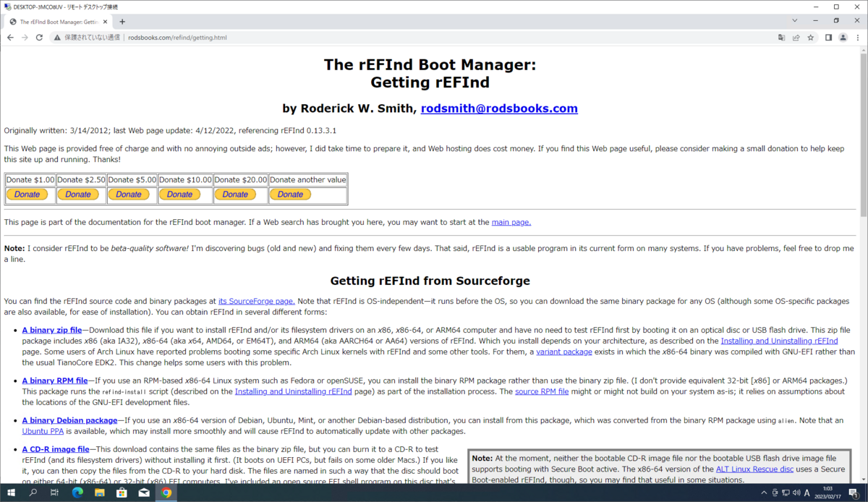
Task: Open a new browser tab
Action: click(122, 22)
